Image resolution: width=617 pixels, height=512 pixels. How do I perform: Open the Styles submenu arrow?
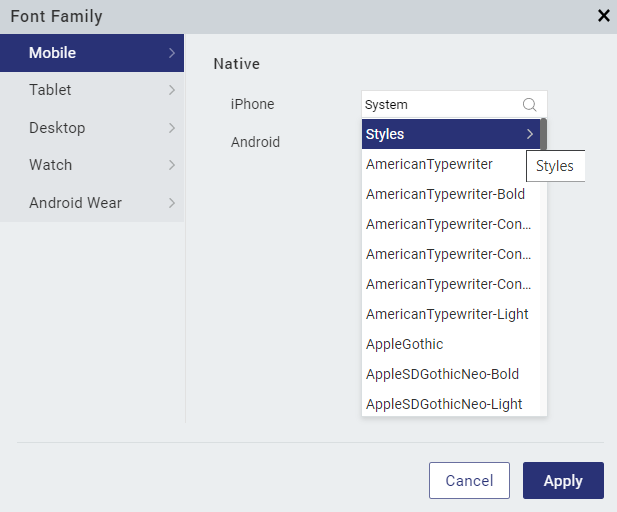pos(529,134)
